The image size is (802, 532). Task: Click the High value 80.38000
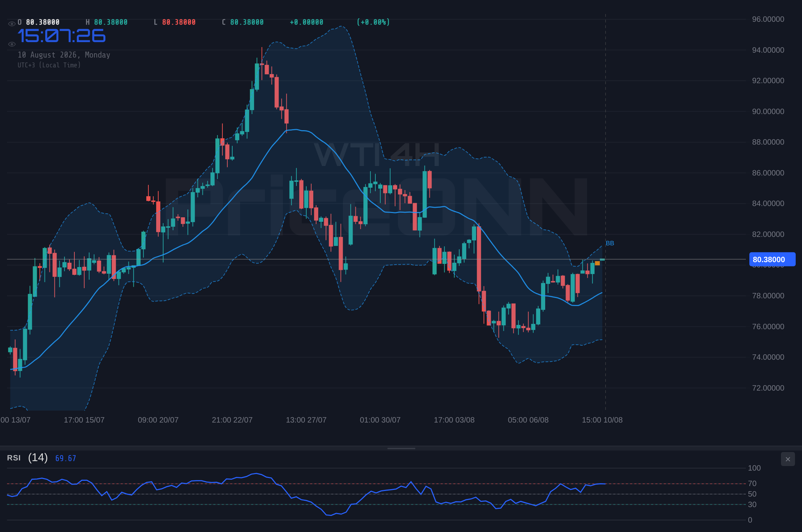coord(111,22)
